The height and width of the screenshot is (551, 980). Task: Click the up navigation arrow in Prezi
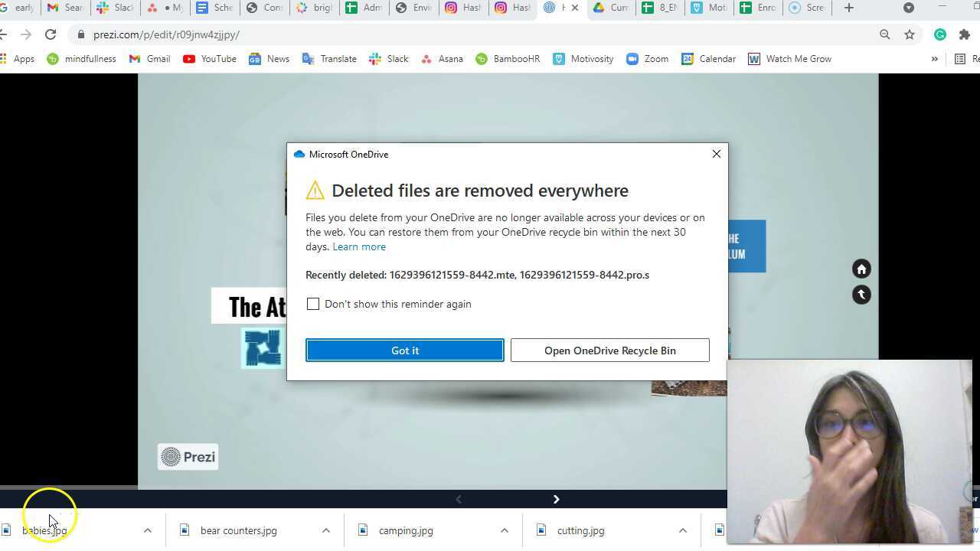pos(861,295)
